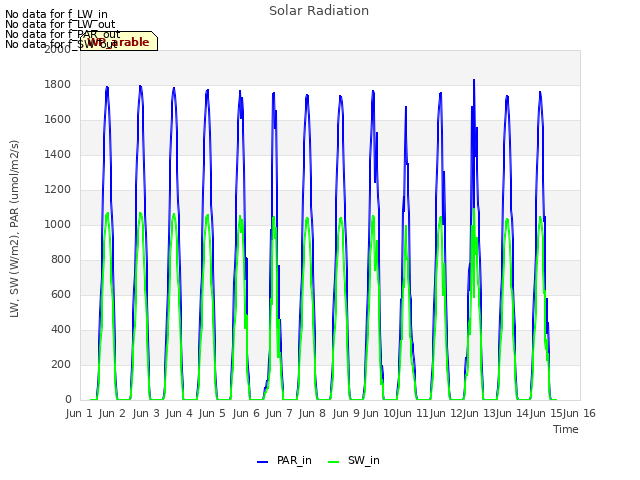Click the PAR_in legend entry

pos(284,460)
